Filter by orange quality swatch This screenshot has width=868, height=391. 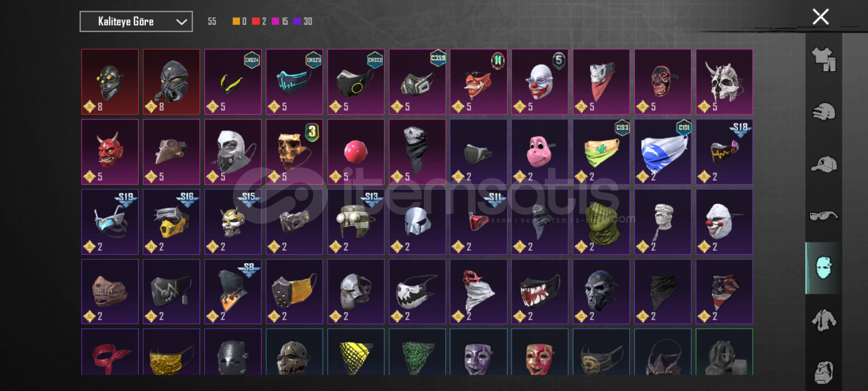(x=236, y=21)
